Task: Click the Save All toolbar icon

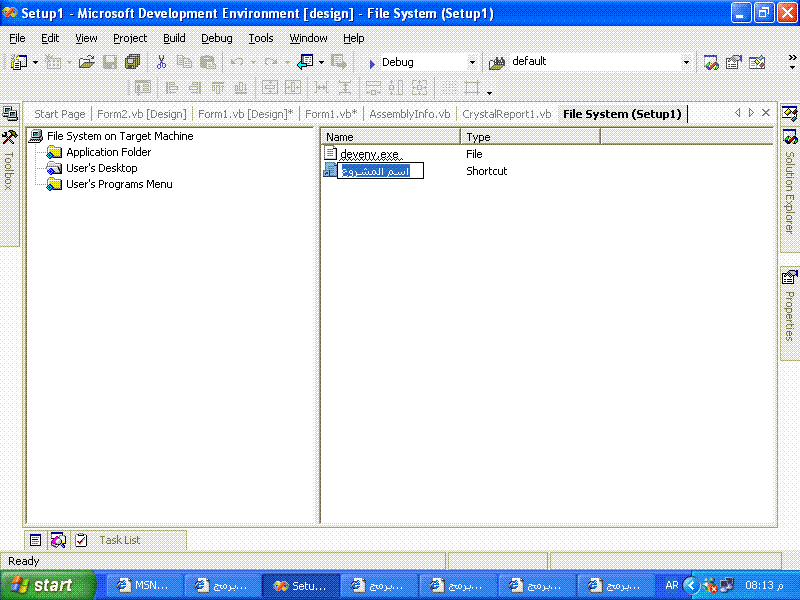Action: click(132, 62)
